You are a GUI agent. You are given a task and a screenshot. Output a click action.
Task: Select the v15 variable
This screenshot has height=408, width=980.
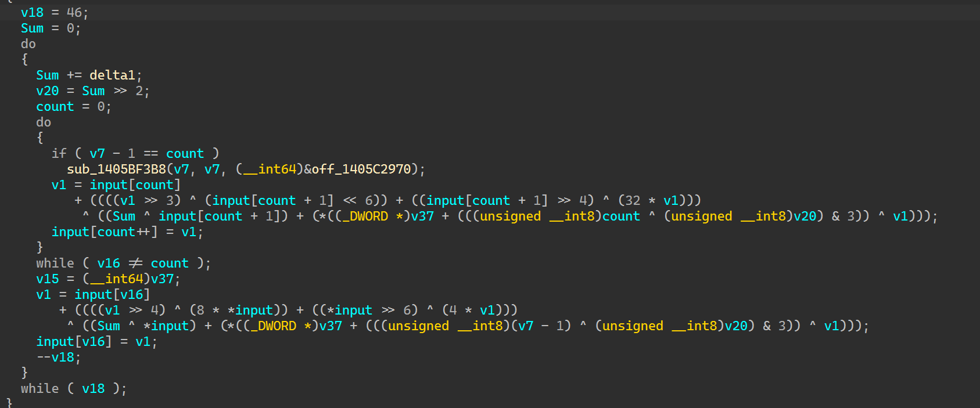47,279
